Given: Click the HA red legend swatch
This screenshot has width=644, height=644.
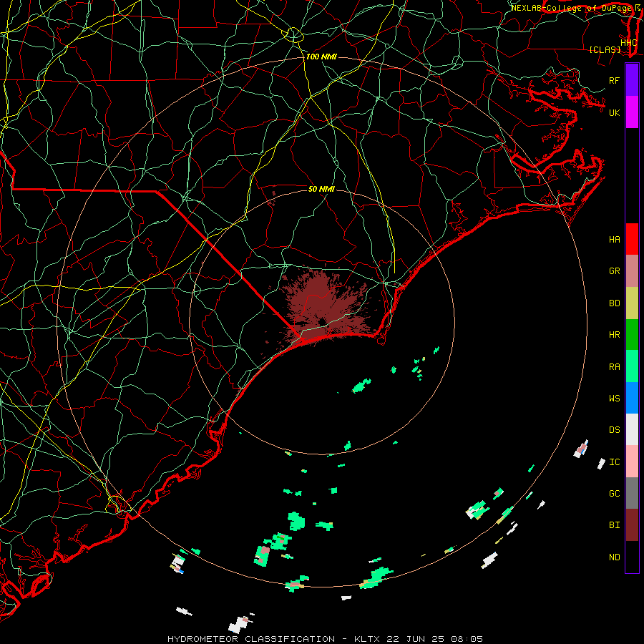Looking at the screenshot, I should click(632, 239).
